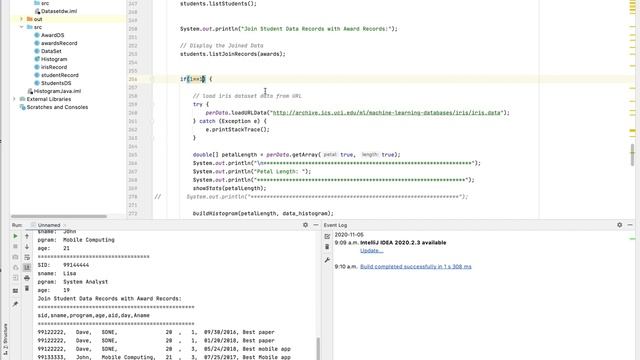Click the exit icon in Run toolbar
Viewport: 640px width, 360px height.
pos(16,278)
